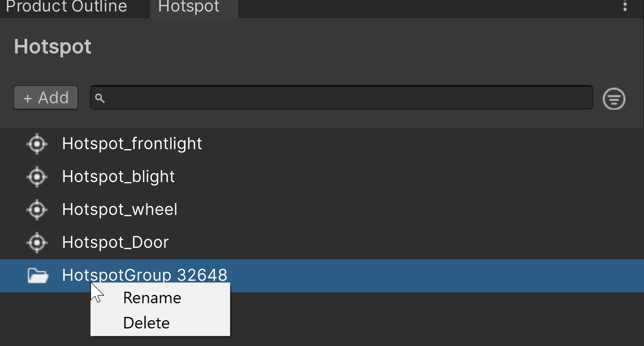Select the Hotspot_wheel list item
This screenshot has height=346, width=644.
[x=119, y=209]
